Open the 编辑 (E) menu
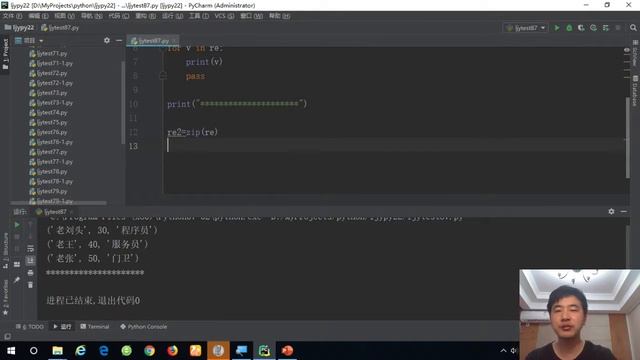640x360 pixels. point(38,16)
